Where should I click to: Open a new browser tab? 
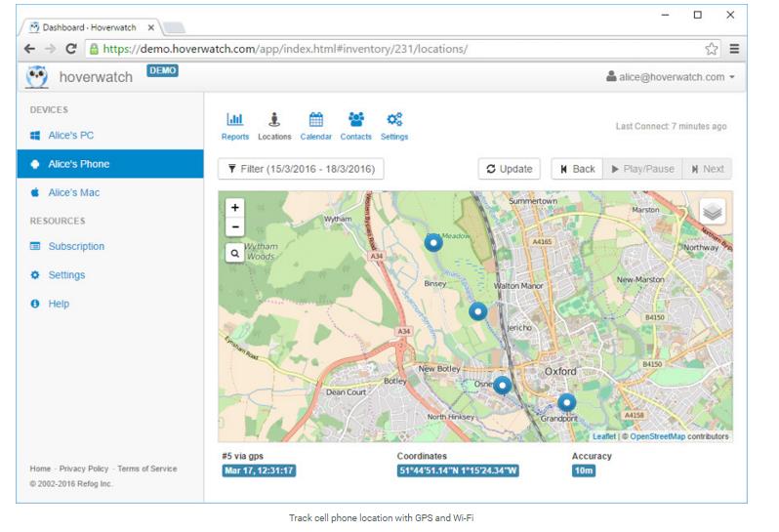pos(174,27)
